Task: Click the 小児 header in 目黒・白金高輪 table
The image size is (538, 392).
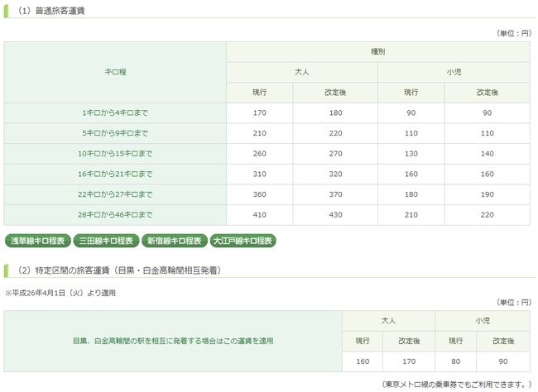Action: click(483, 321)
